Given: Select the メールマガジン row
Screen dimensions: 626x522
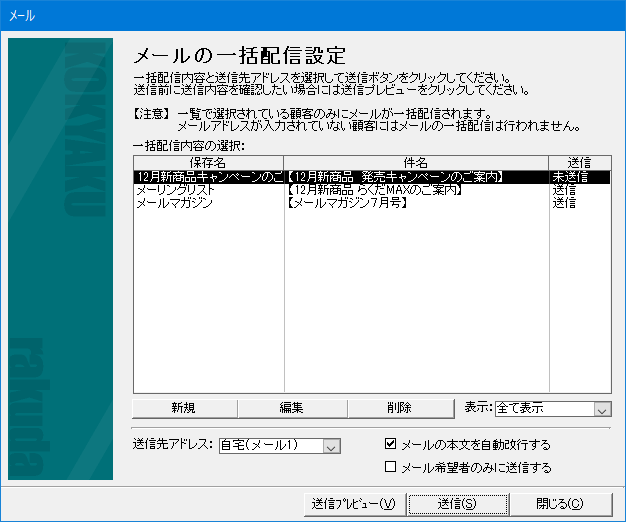Looking at the screenshot, I should click(175, 203).
